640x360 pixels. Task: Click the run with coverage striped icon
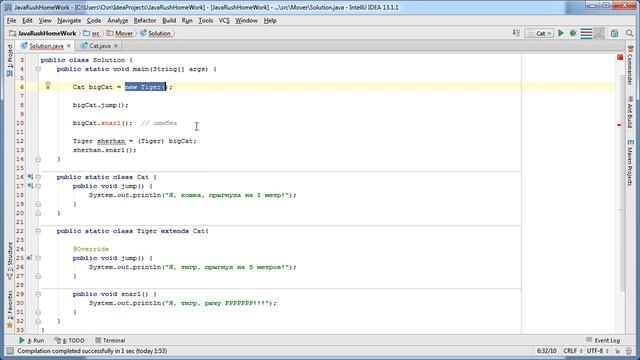(586, 33)
